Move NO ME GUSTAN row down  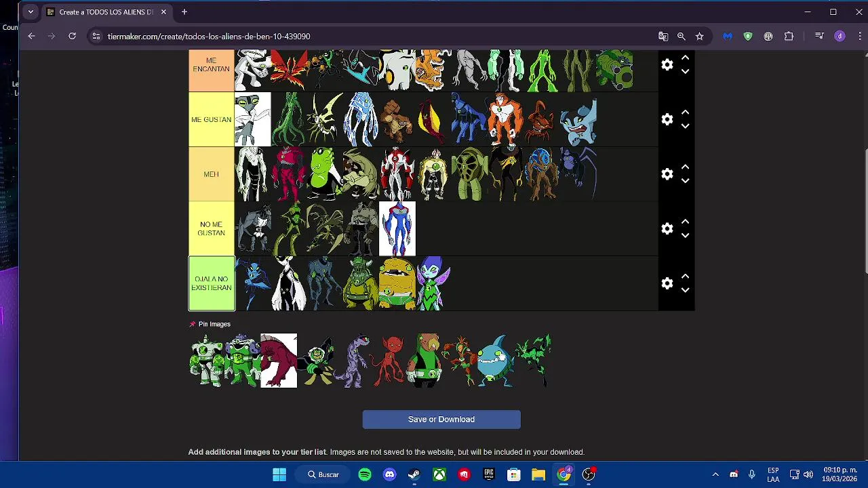(685, 235)
